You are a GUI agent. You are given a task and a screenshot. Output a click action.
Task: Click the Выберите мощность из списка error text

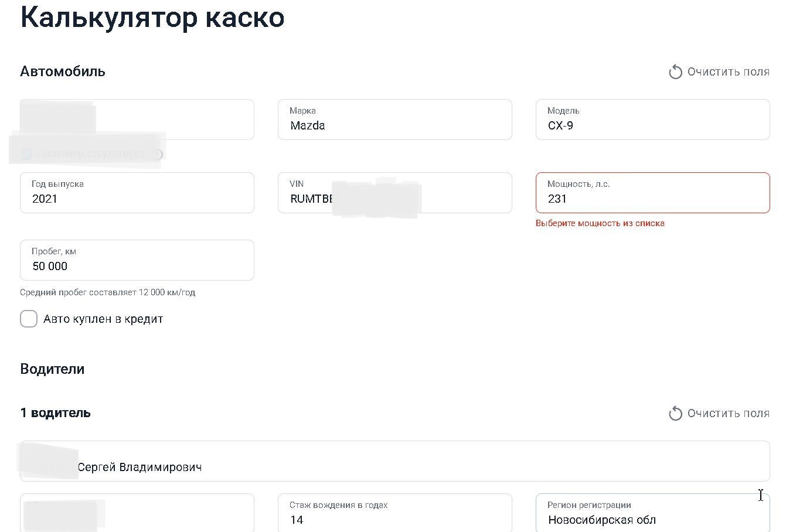click(x=600, y=223)
